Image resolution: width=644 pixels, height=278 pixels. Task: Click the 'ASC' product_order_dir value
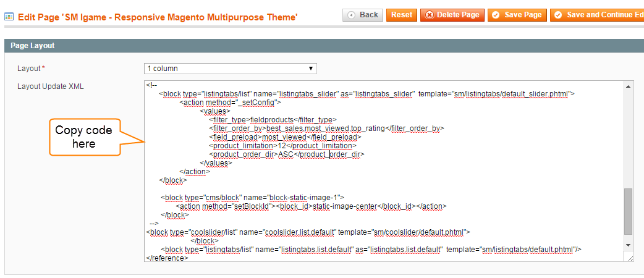pos(286,154)
